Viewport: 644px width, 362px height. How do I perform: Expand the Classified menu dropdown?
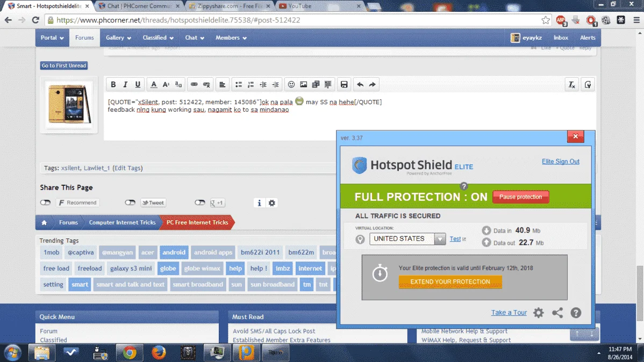click(x=158, y=38)
